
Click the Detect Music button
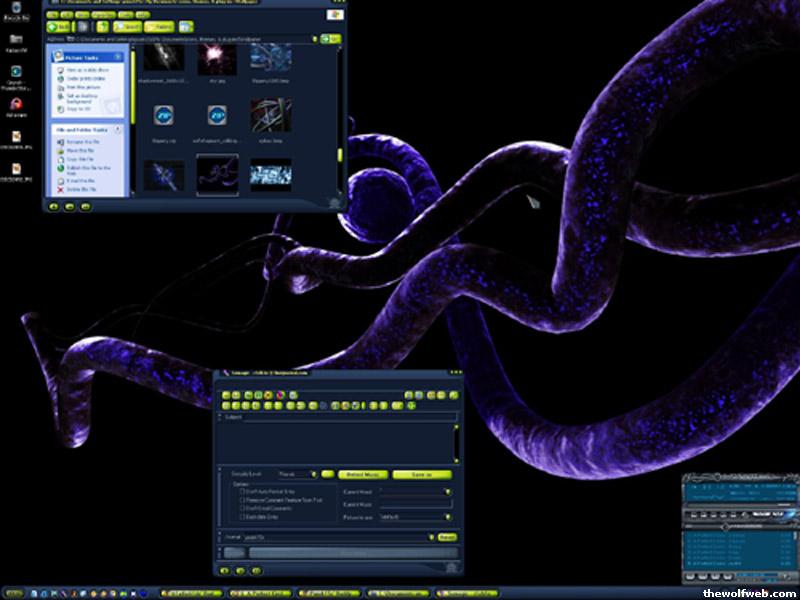362,474
